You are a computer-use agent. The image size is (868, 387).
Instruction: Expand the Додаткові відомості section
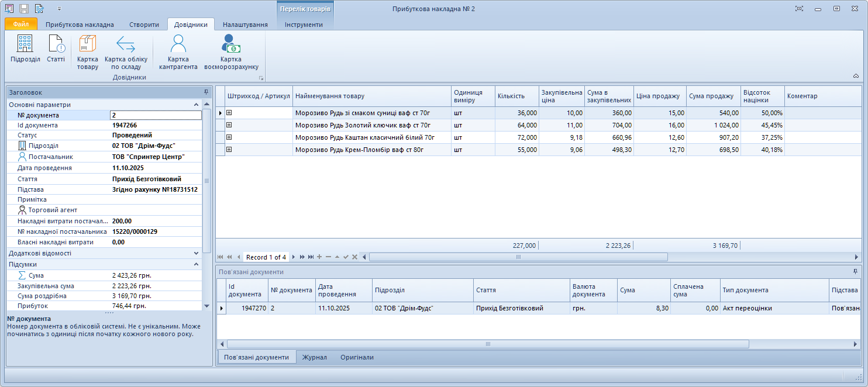[x=197, y=253]
